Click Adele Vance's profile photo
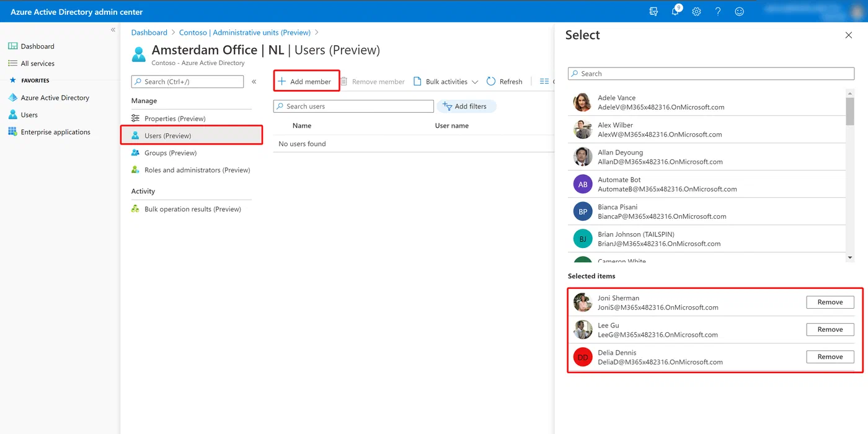Screen dimensions: 868x434 tap(583, 102)
